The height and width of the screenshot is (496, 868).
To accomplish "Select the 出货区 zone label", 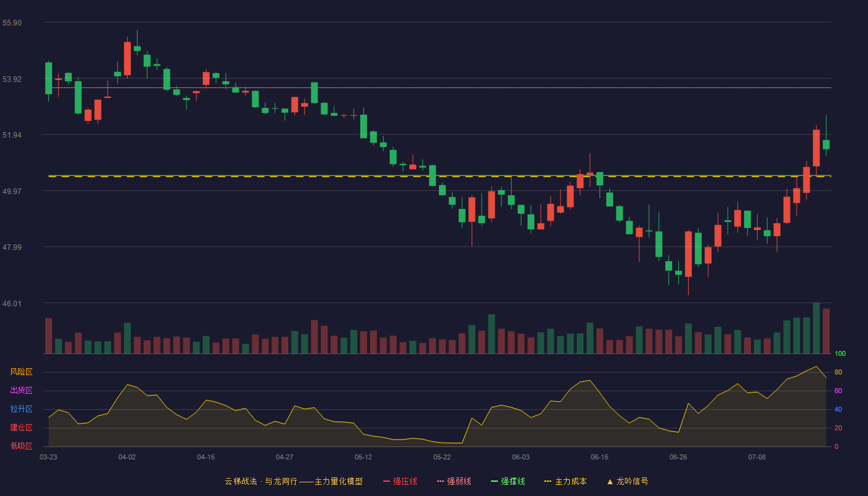I will point(21,391).
